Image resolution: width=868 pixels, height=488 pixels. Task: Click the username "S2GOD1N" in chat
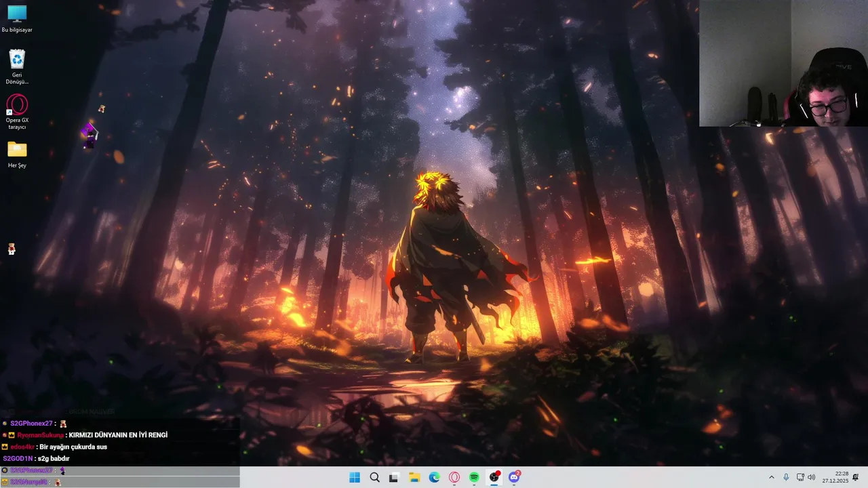pos(18,459)
